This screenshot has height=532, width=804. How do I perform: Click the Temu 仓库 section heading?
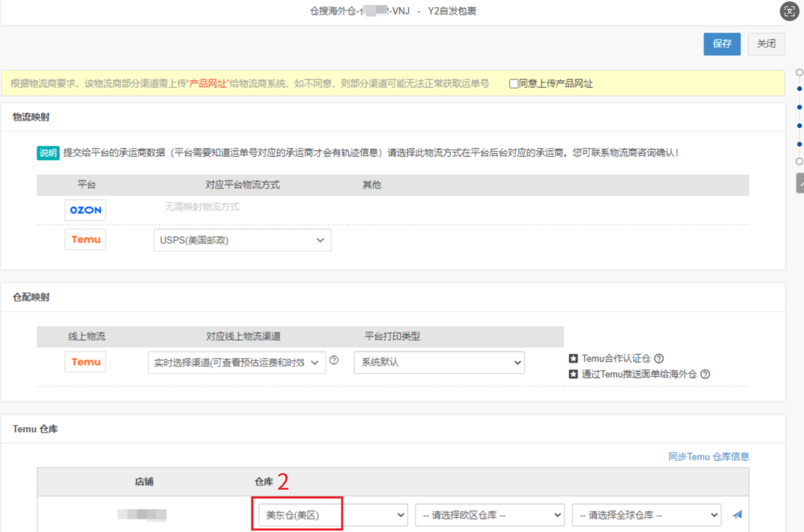tap(35, 429)
